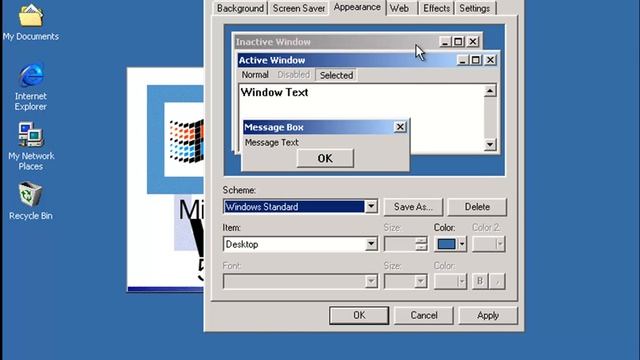
Task: Click Normal menu item in preview
Action: tap(255, 75)
